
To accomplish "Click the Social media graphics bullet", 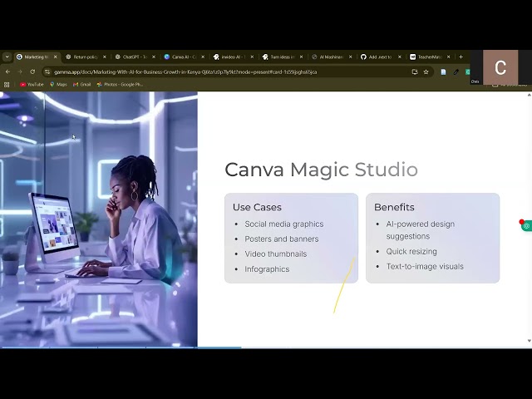I will click(x=284, y=224).
